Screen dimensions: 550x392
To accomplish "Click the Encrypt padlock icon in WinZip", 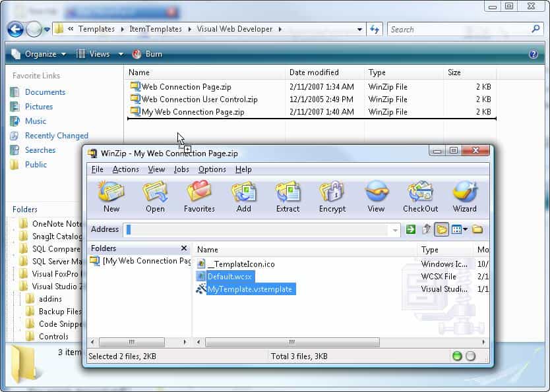I will (332, 191).
